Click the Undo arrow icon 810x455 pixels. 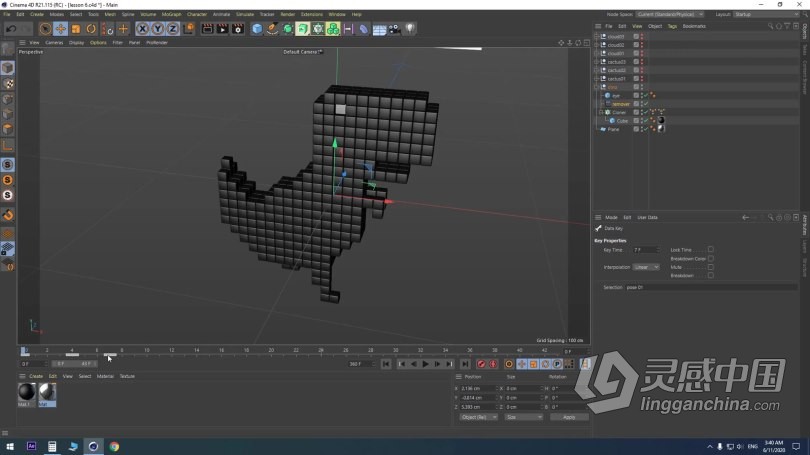pyautogui.click(x=11, y=29)
